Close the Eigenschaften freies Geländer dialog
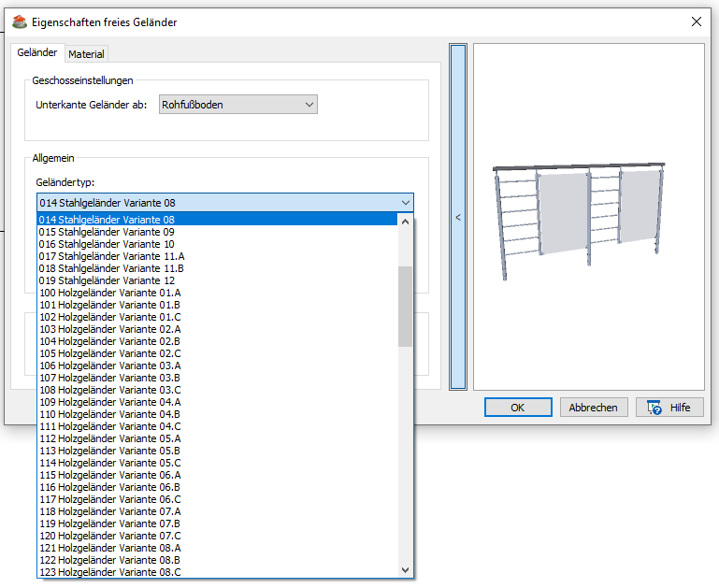 (x=696, y=22)
